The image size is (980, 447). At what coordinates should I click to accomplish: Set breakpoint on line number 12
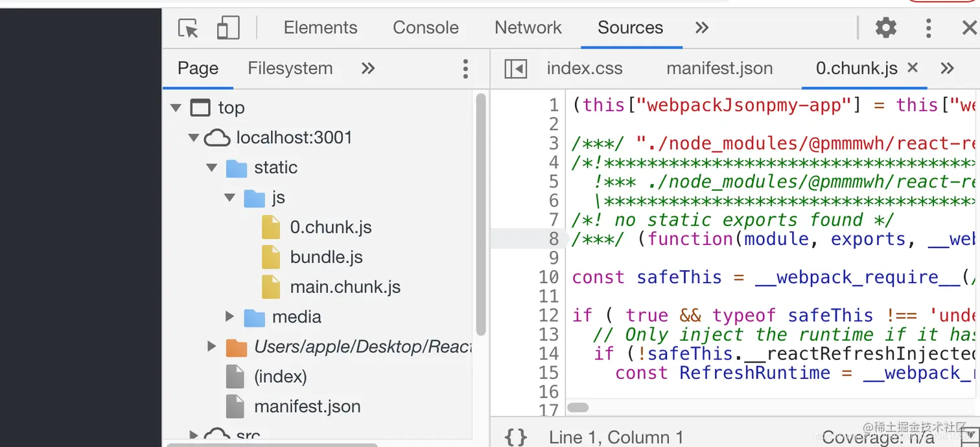tap(548, 315)
